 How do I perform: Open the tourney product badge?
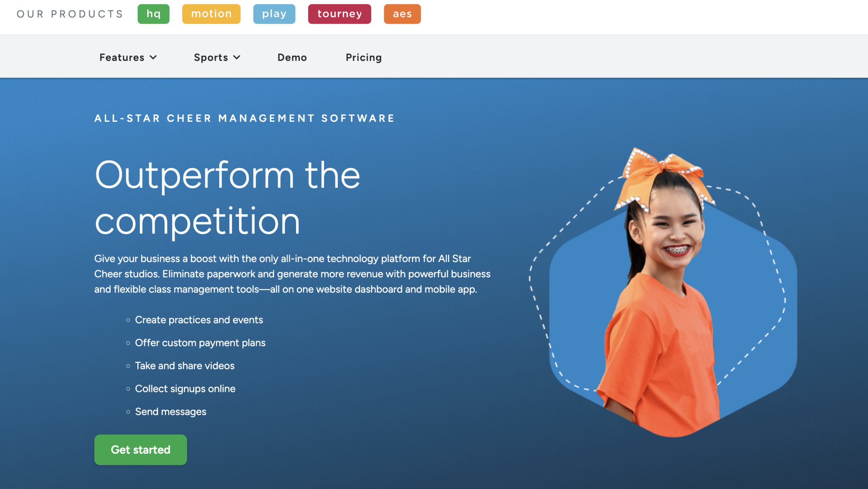(x=339, y=14)
